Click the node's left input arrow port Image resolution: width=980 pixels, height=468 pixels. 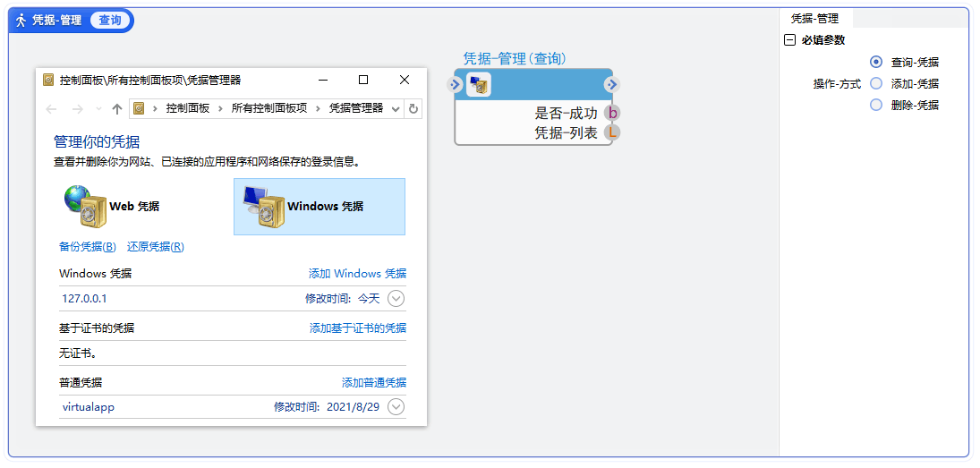[455, 85]
